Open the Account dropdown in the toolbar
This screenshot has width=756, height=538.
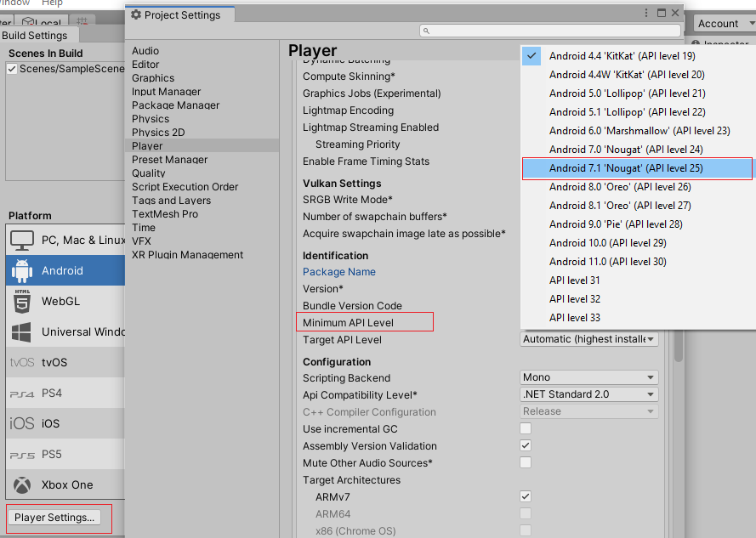coord(725,24)
